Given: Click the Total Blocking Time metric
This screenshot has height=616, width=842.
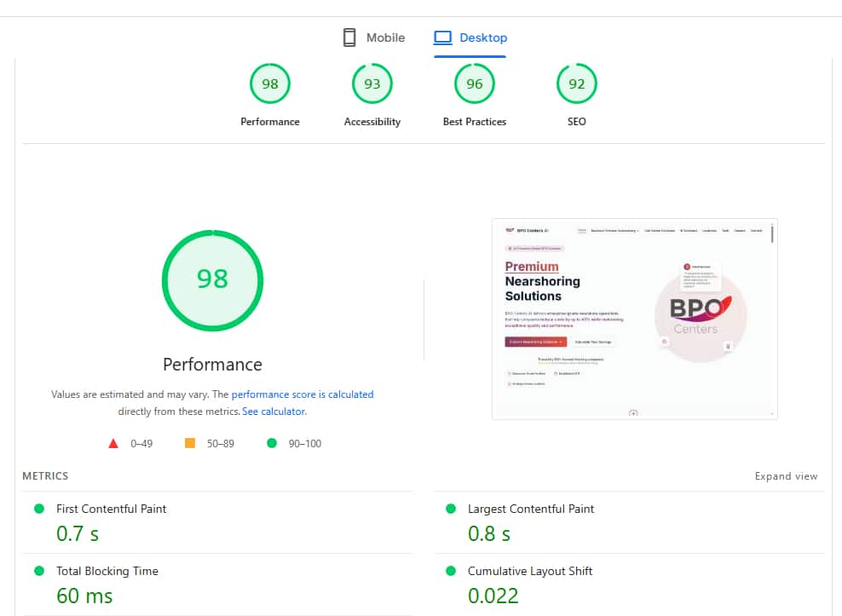Looking at the screenshot, I should tap(107, 571).
